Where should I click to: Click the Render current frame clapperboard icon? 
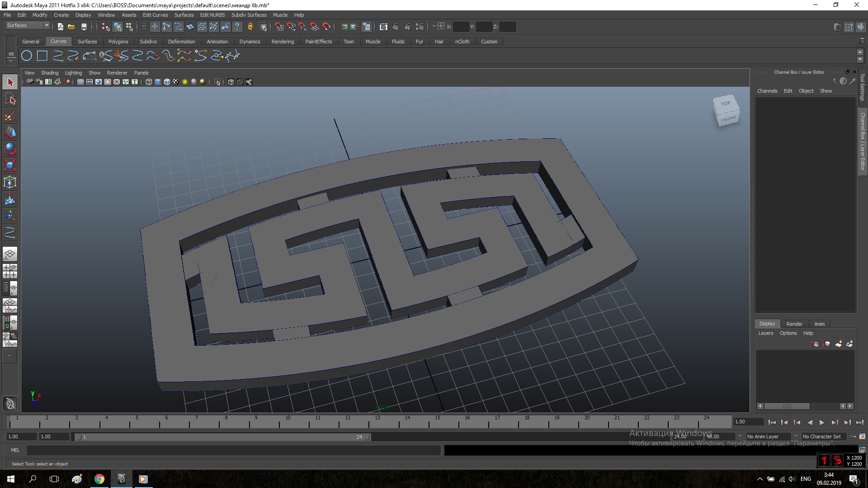click(x=396, y=27)
